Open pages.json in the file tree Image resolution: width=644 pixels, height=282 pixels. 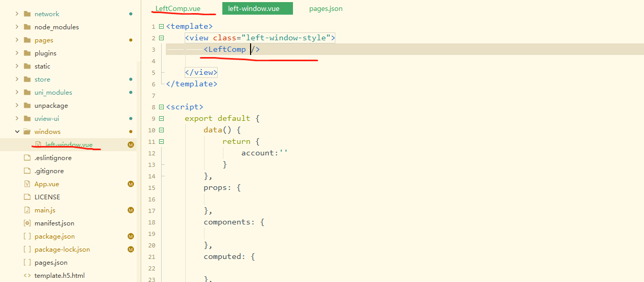coord(51,263)
